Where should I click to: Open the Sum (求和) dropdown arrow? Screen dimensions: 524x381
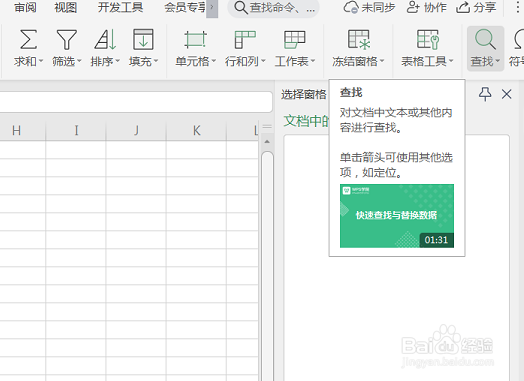41,61
